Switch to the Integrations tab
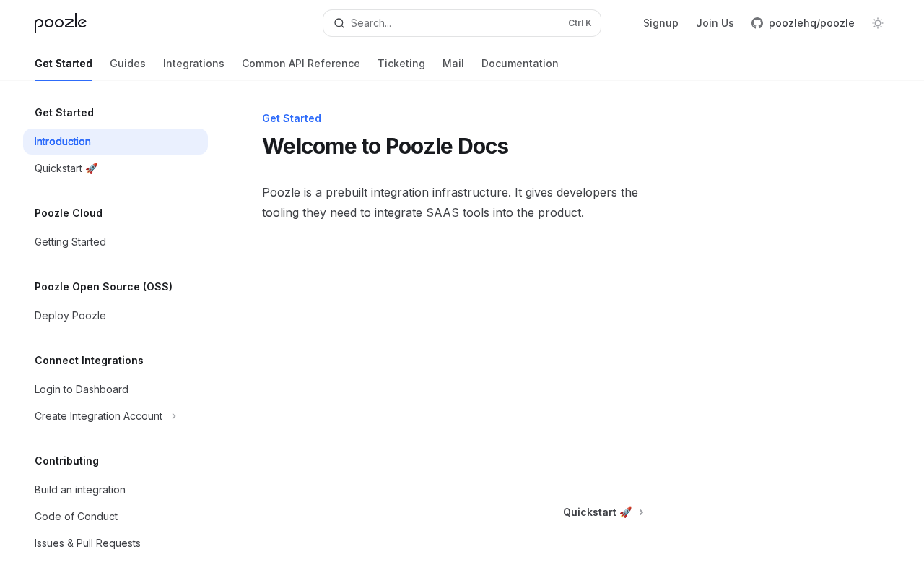 point(193,64)
